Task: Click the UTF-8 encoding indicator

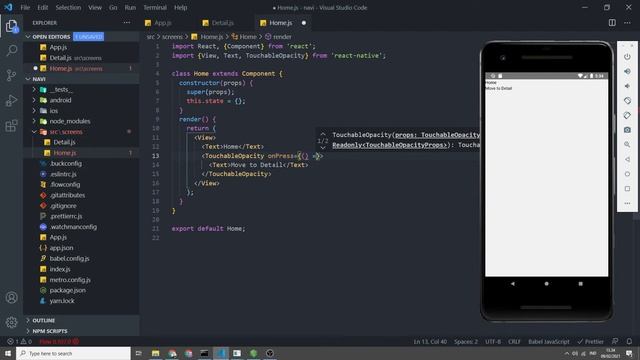Action: click(493, 341)
